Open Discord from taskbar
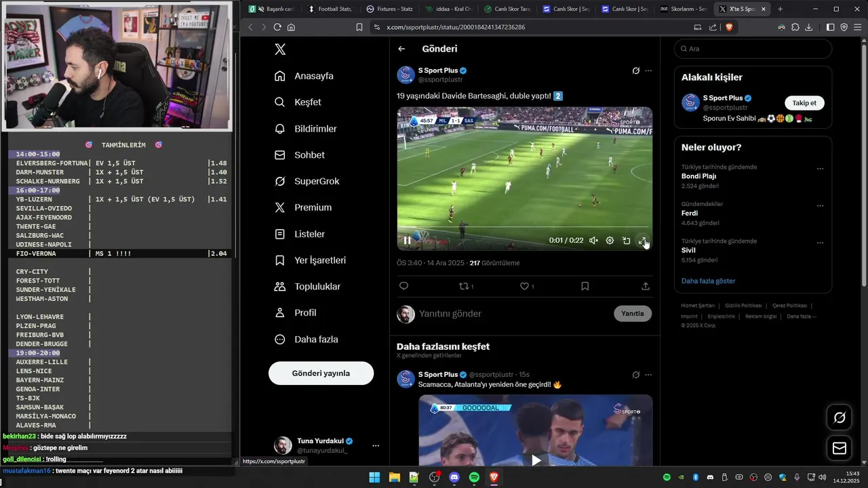The image size is (868, 488). pos(454,478)
